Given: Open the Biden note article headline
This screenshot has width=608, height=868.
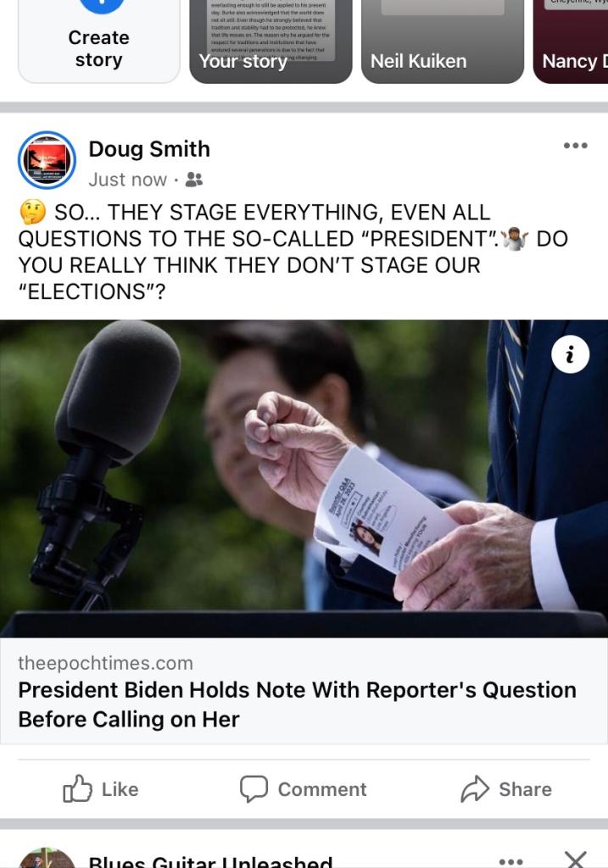Looking at the screenshot, I should 298,704.
